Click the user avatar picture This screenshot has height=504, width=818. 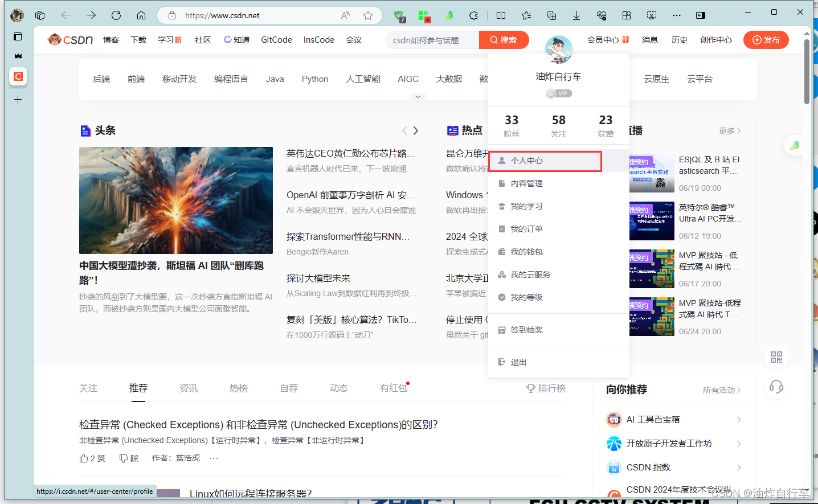tap(558, 50)
